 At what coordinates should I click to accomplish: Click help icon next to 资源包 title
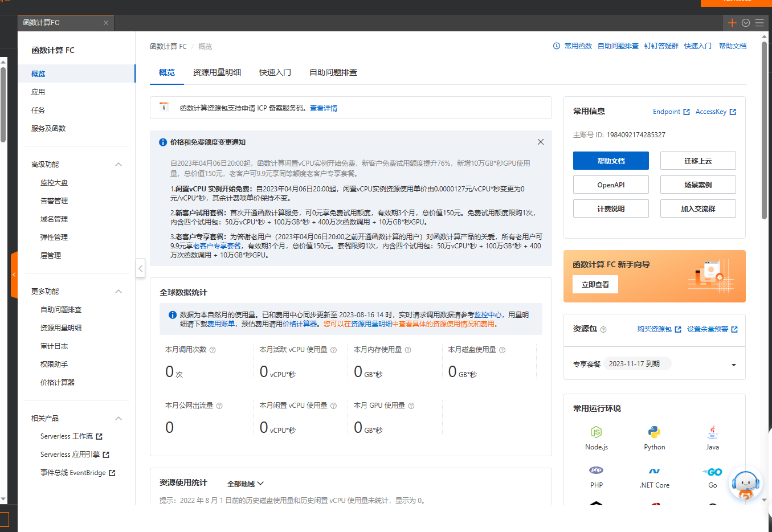pyautogui.click(x=603, y=329)
